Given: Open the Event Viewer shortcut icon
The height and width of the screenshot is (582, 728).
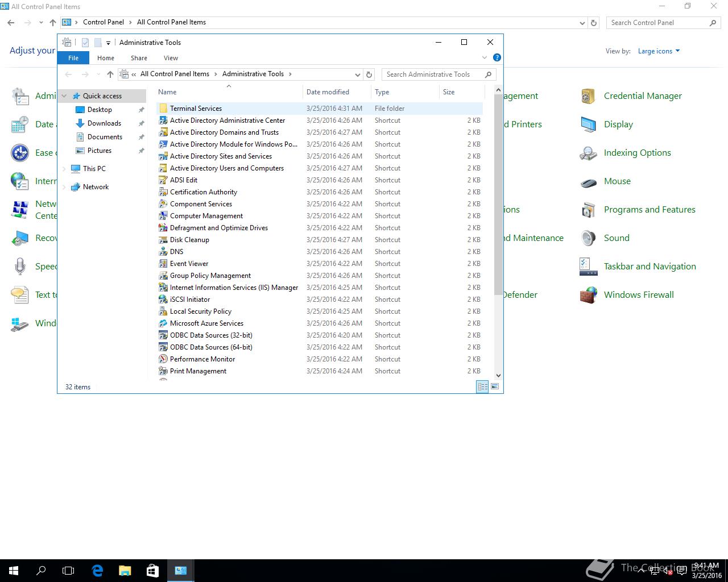Looking at the screenshot, I should click(x=163, y=264).
